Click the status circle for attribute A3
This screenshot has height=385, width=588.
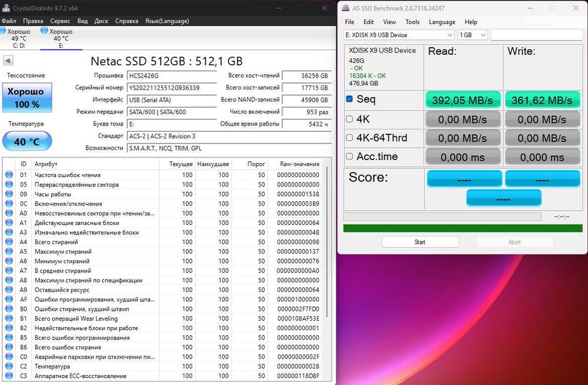pyautogui.click(x=9, y=232)
